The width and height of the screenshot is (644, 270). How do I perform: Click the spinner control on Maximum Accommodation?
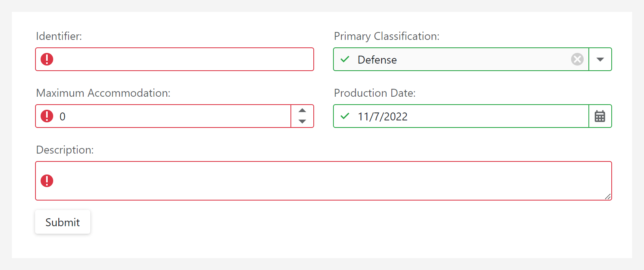point(302,116)
